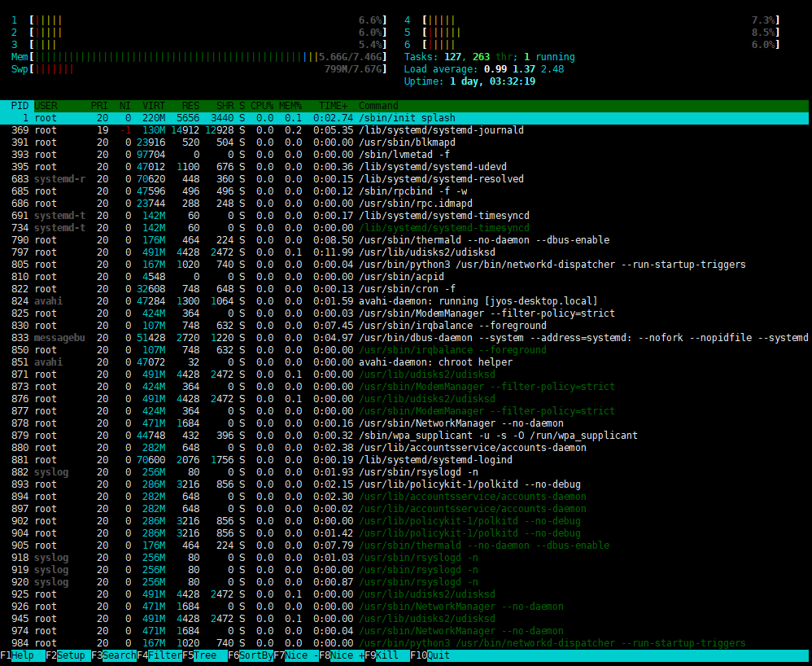Image resolution: width=812 pixels, height=666 pixels.
Task: Switch to tree view with F5Tree
Action: click(199, 655)
